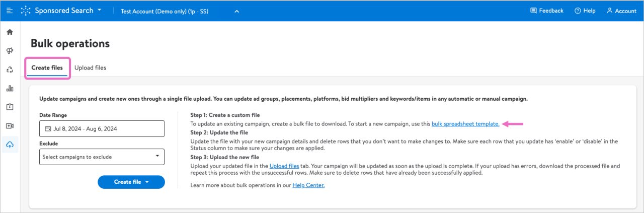Go to Home in the sidebar
The width and height of the screenshot is (644, 213).
(x=10, y=32)
